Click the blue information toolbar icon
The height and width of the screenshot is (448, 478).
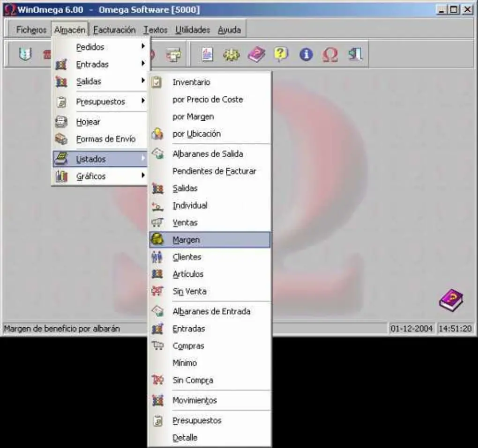306,55
